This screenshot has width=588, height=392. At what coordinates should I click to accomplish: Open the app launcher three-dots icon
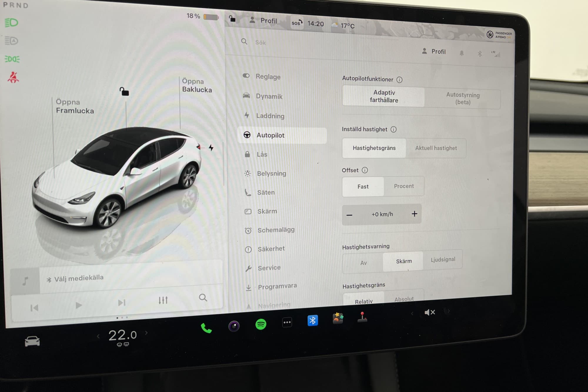coord(287,322)
